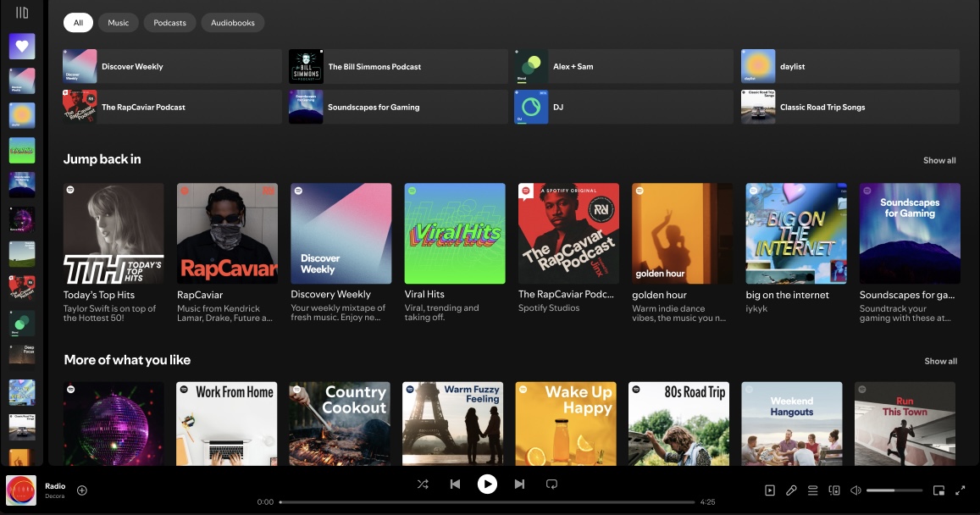The height and width of the screenshot is (515, 980).
Task: Select the Music filter chip
Action: [x=118, y=23]
